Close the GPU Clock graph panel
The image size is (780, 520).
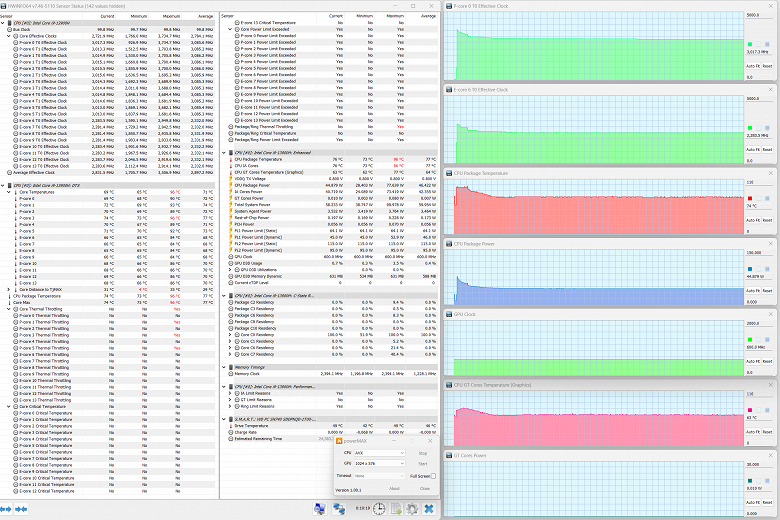coord(771,314)
